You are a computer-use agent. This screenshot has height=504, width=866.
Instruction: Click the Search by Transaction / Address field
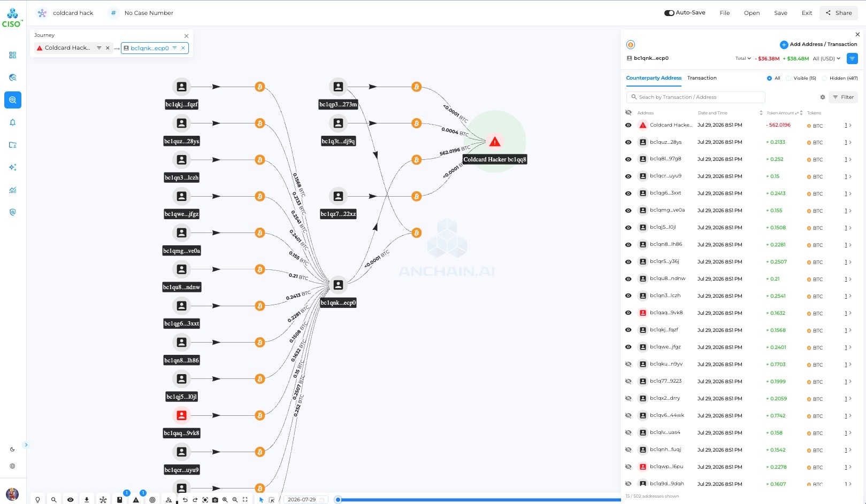pyautogui.click(x=695, y=97)
